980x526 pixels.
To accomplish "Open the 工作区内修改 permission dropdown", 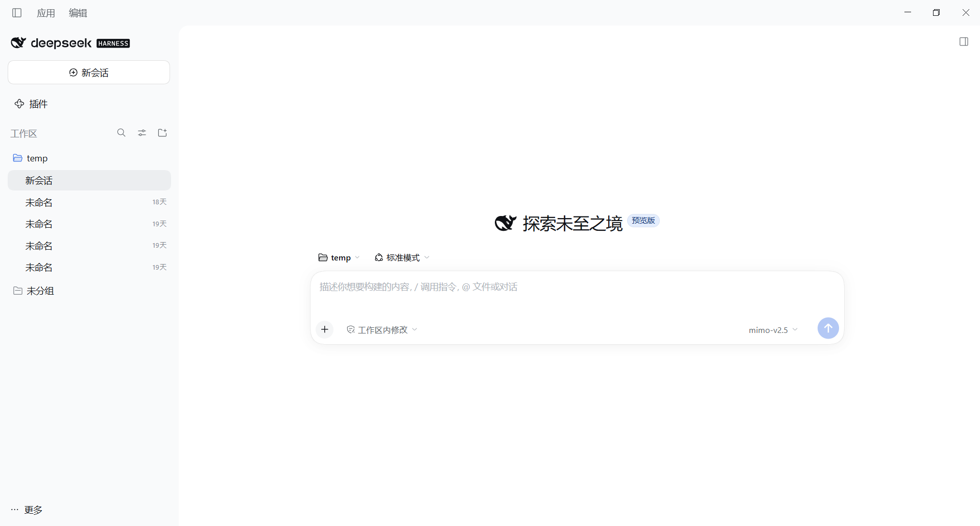I will coord(382,330).
